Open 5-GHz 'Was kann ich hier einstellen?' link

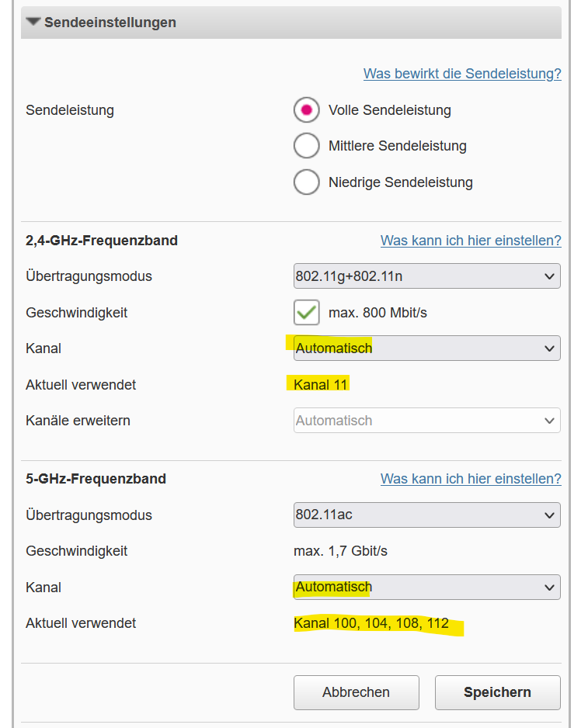point(471,479)
